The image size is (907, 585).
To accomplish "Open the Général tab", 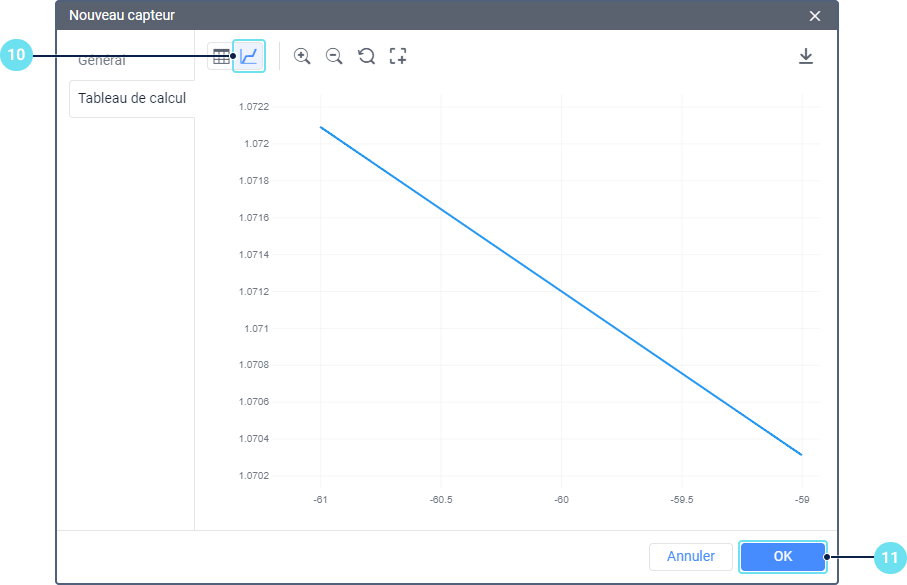I will coord(102,60).
